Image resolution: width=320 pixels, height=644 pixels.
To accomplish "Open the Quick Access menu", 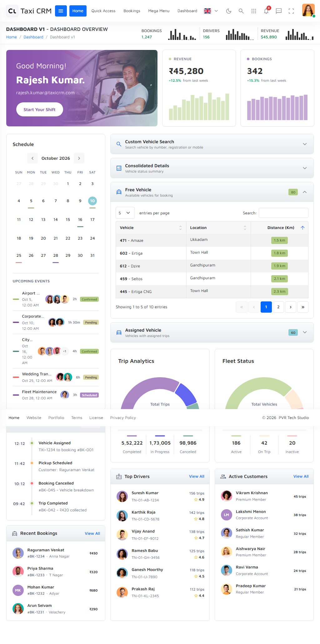I will coord(103,11).
